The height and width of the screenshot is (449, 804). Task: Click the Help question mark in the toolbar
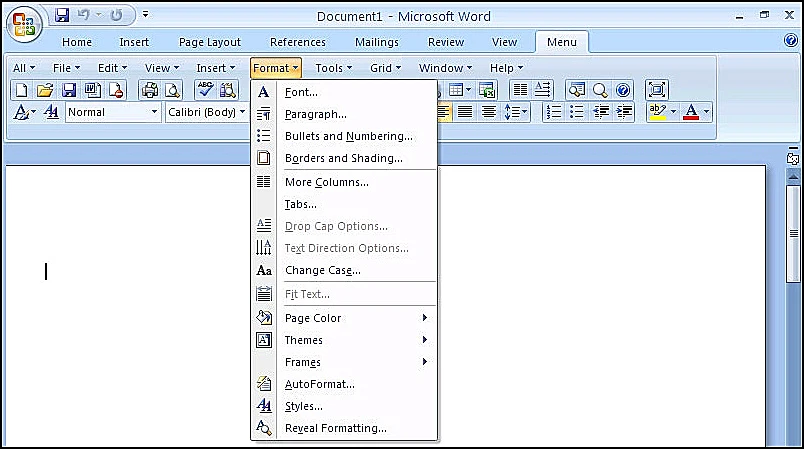pyautogui.click(x=623, y=90)
